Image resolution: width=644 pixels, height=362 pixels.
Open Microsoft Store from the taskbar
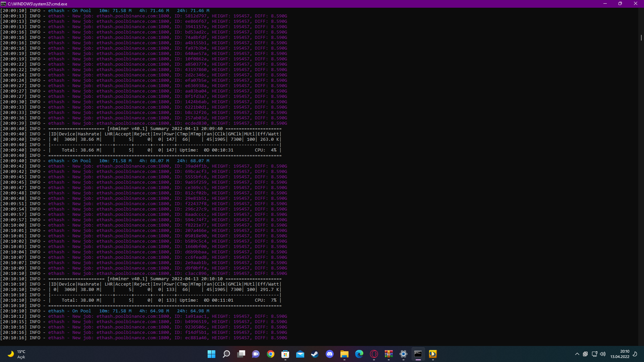[x=285, y=354]
